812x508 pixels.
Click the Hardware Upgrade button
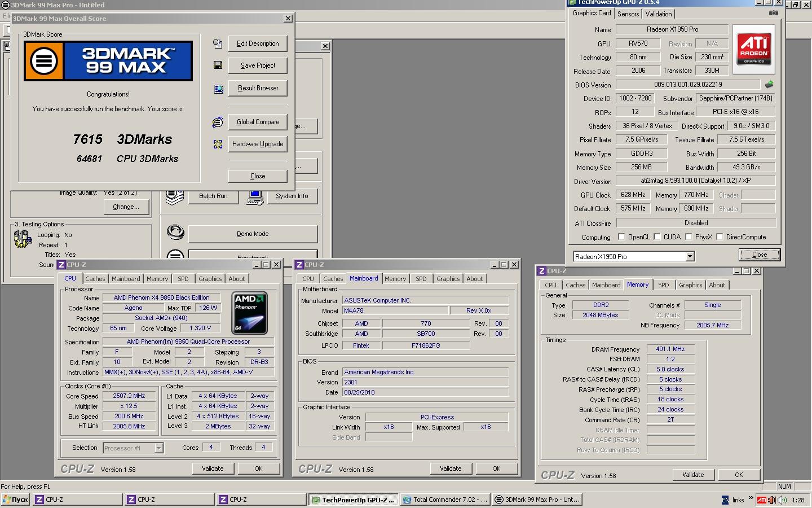click(x=258, y=144)
